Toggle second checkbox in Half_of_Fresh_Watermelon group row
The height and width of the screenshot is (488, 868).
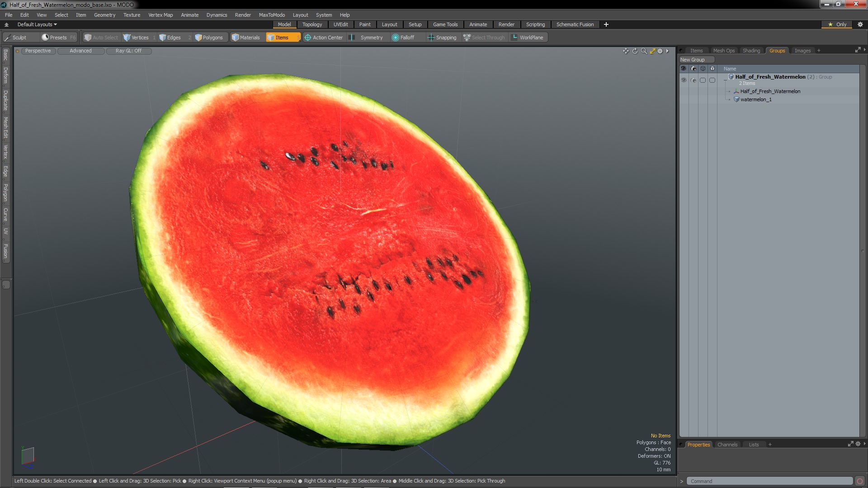click(712, 80)
